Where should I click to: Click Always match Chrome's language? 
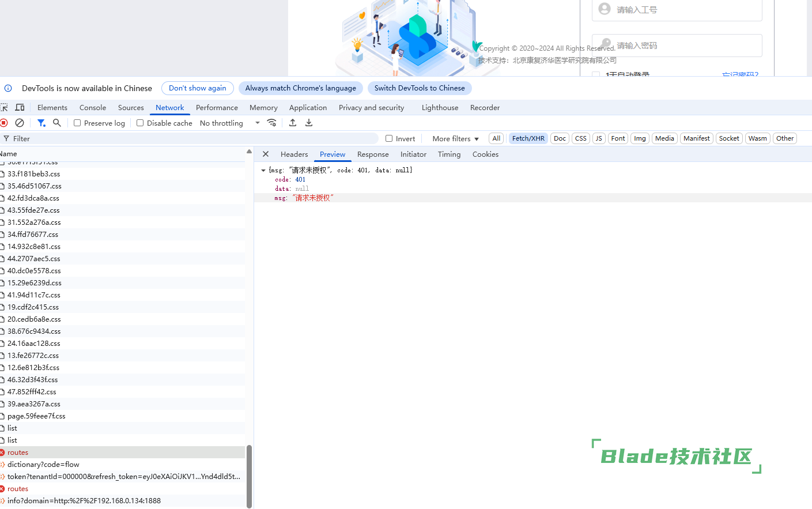pyautogui.click(x=301, y=88)
